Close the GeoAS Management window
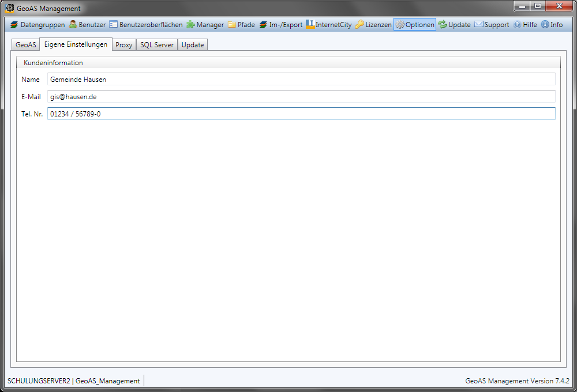Viewport: 577px width, 392px height. pos(559,6)
